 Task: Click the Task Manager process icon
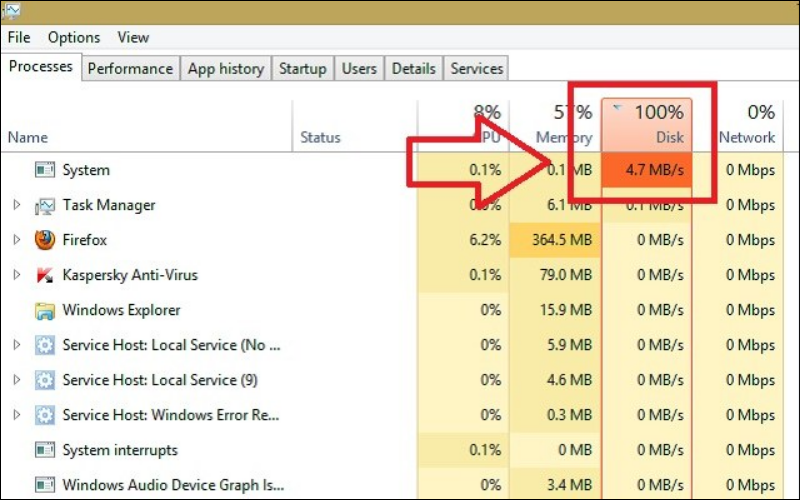coord(45,205)
